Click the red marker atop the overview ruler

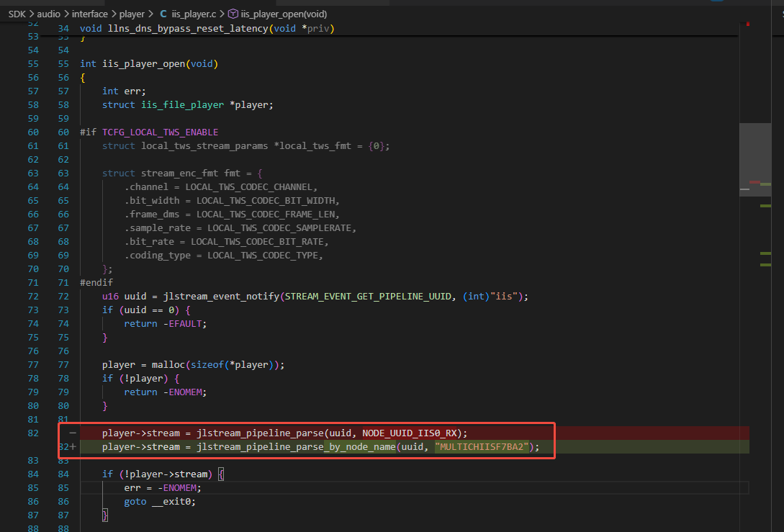point(748,24)
